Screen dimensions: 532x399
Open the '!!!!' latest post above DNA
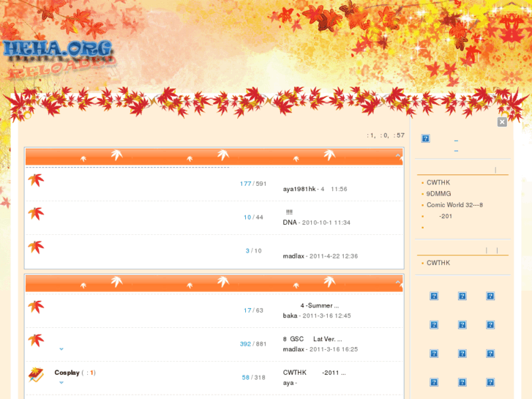[x=289, y=212]
